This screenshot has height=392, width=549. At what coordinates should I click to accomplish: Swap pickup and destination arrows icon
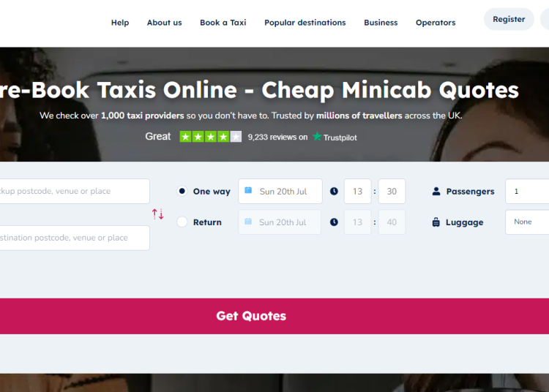(157, 214)
